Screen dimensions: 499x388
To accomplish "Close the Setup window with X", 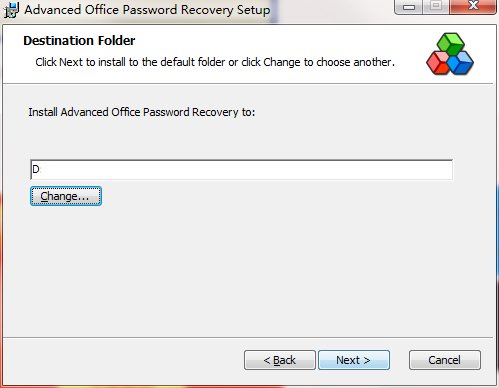I will coord(473,7).
